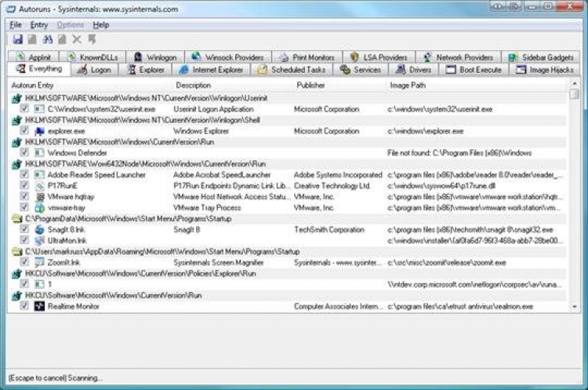Screen dimensions: 588x390
Task: Click the UltraMon.lnk entry icon
Action: click(39, 241)
